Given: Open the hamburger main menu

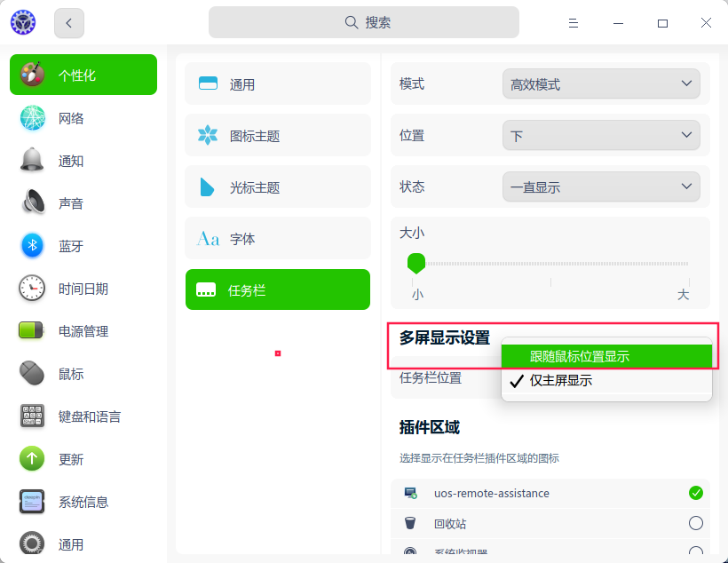Looking at the screenshot, I should [x=574, y=23].
